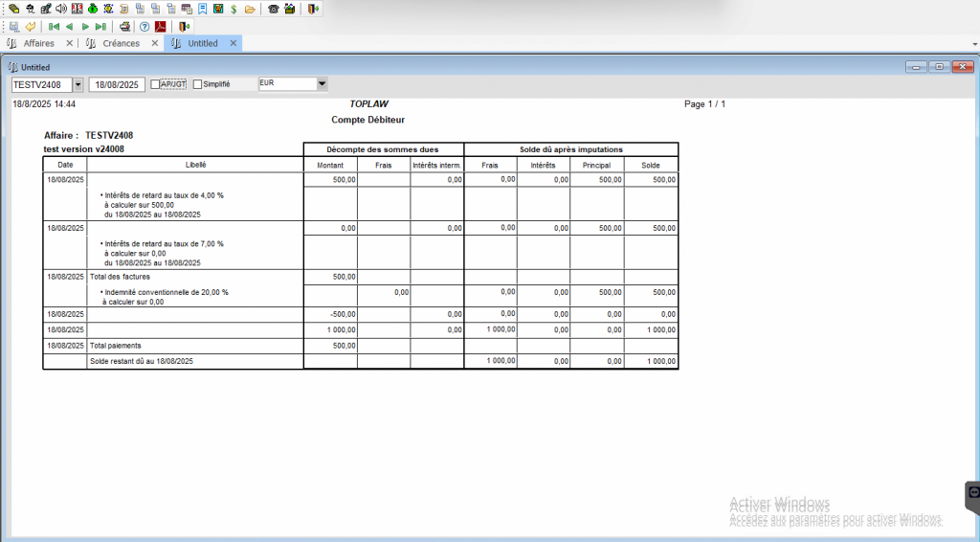Open help via the question mark icon
Screen dimensions: 980x542
[x=145, y=27]
